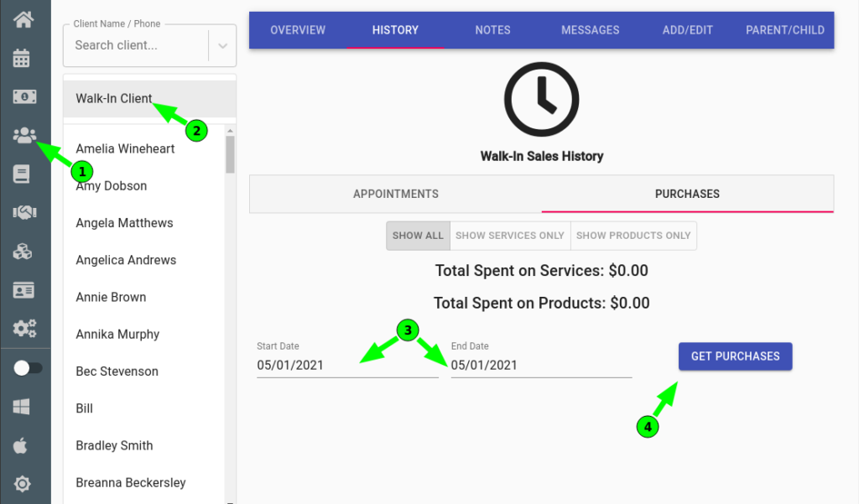Screen dimensions: 859x504
Task: Select client Angelica Andrews
Action: coord(144,260)
